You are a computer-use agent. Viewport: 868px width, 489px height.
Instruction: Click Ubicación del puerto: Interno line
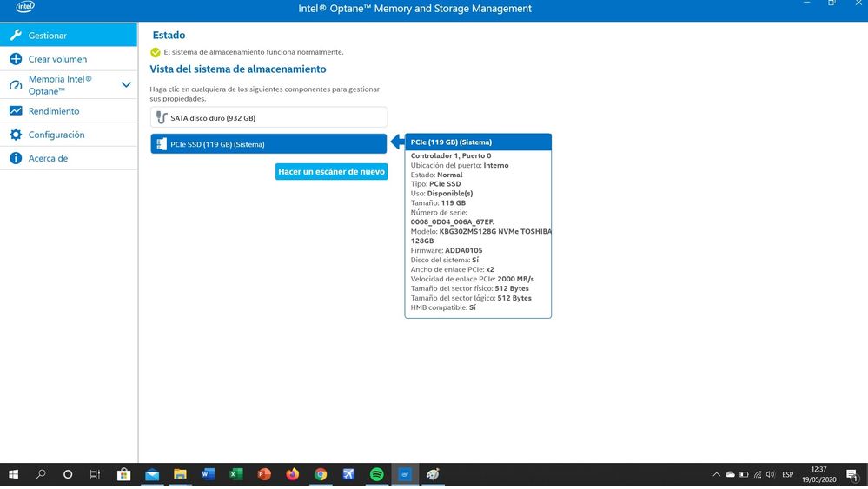click(460, 165)
